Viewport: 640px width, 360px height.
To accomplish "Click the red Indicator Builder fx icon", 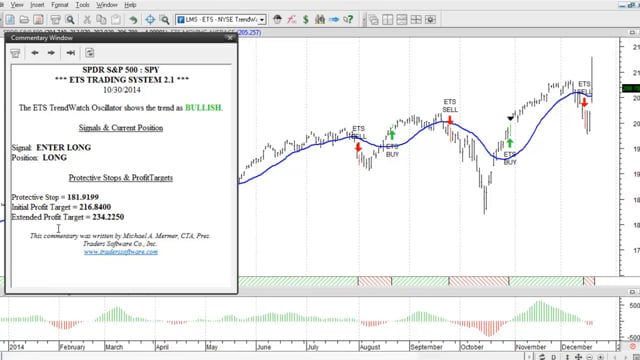I will coord(291,19).
